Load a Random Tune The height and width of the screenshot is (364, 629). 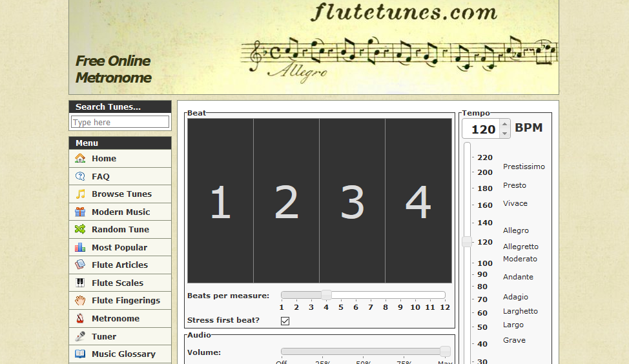pyautogui.click(x=120, y=229)
